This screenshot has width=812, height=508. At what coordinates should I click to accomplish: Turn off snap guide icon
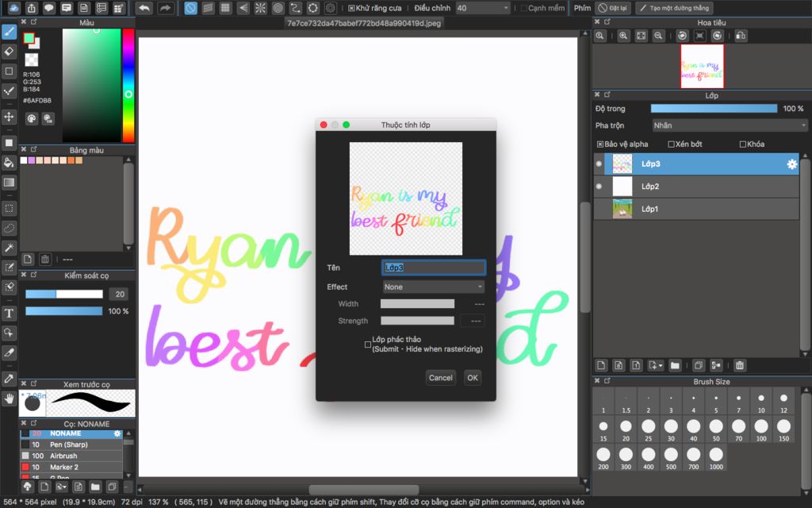coord(191,8)
